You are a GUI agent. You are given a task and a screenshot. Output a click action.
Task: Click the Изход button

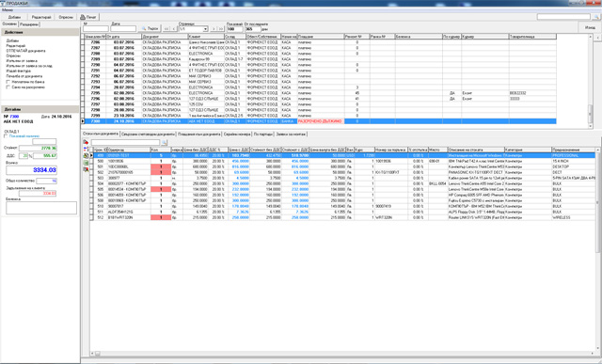pos(590,27)
